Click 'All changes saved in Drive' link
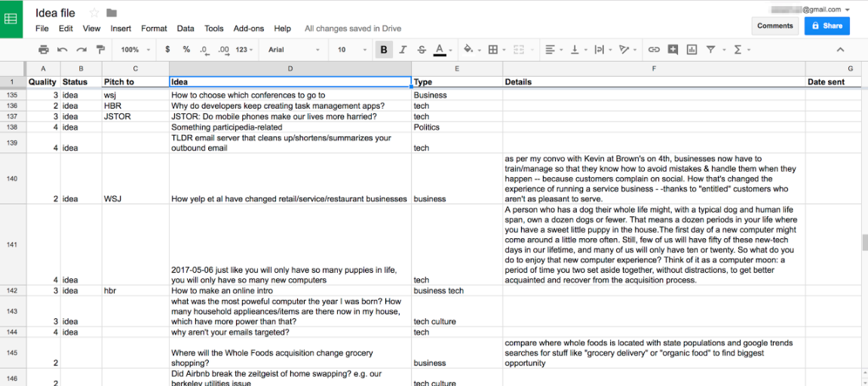The image size is (868, 386). (353, 28)
